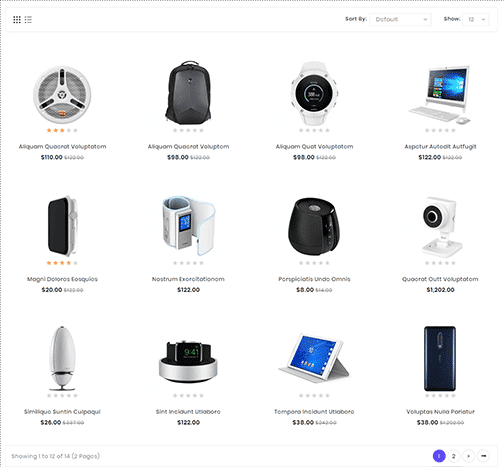Open the Show 12 items dropdown
This screenshot has height=467, width=504.
click(x=476, y=19)
